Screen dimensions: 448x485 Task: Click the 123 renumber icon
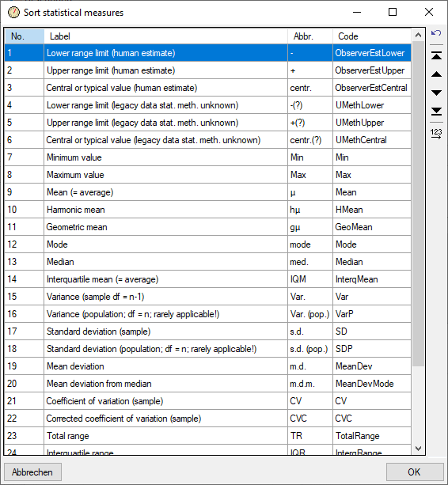pos(436,134)
